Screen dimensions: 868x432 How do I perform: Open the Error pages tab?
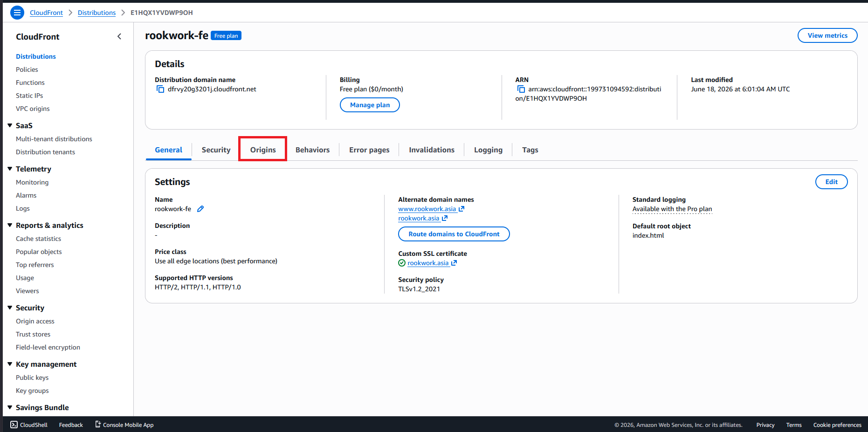(x=369, y=150)
